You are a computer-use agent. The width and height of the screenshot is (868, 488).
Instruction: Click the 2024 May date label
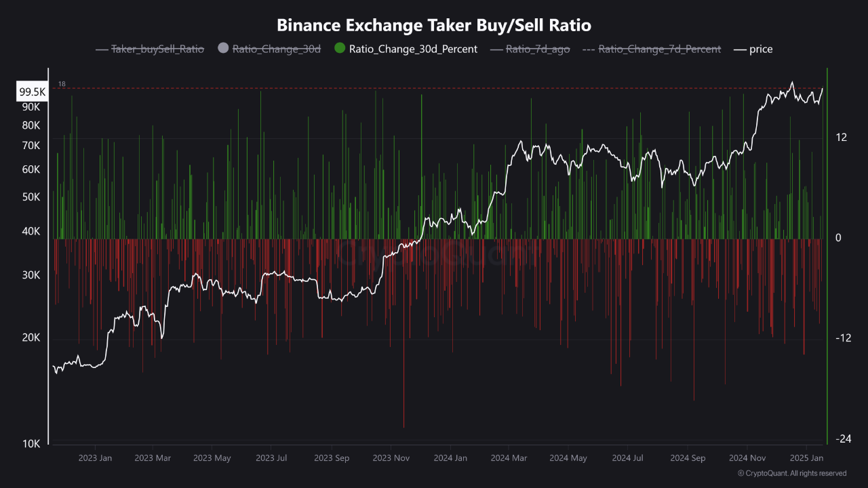pos(568,458)
